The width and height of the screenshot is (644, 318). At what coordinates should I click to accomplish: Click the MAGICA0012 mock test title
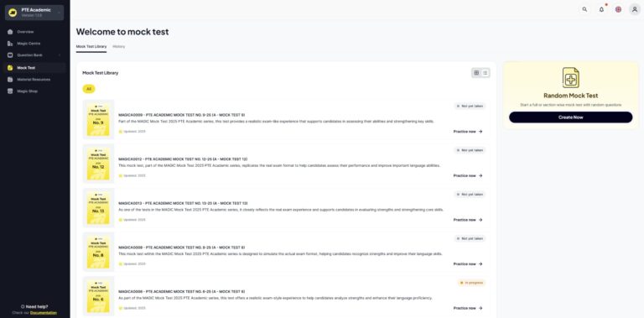point(183,159)
